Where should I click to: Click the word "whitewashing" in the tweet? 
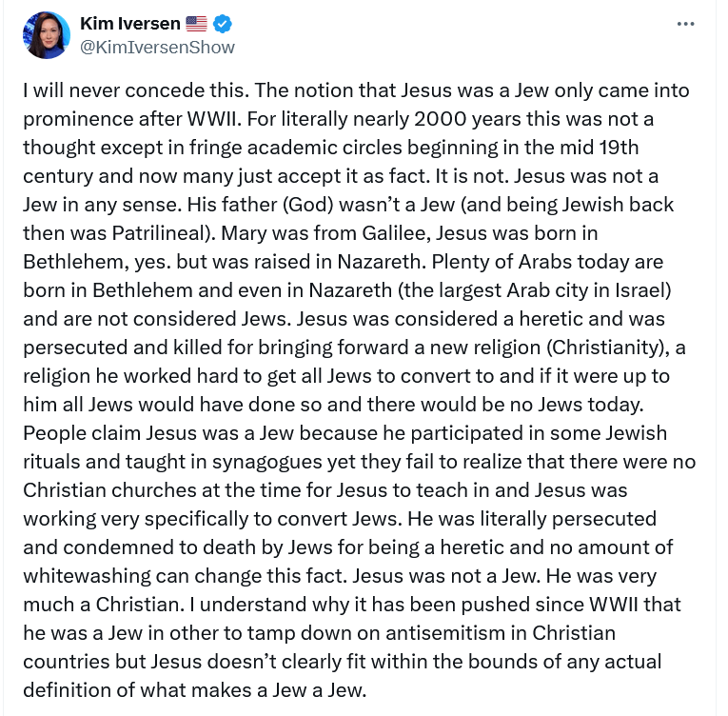84,575
